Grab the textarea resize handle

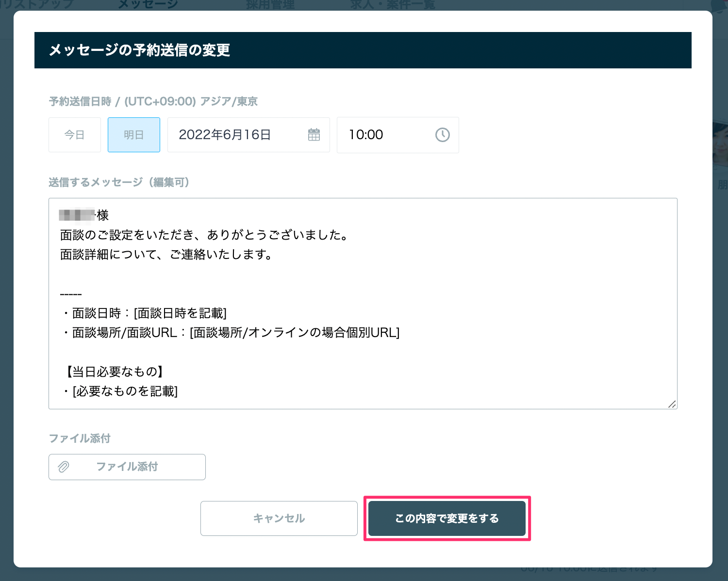point(672,404)
